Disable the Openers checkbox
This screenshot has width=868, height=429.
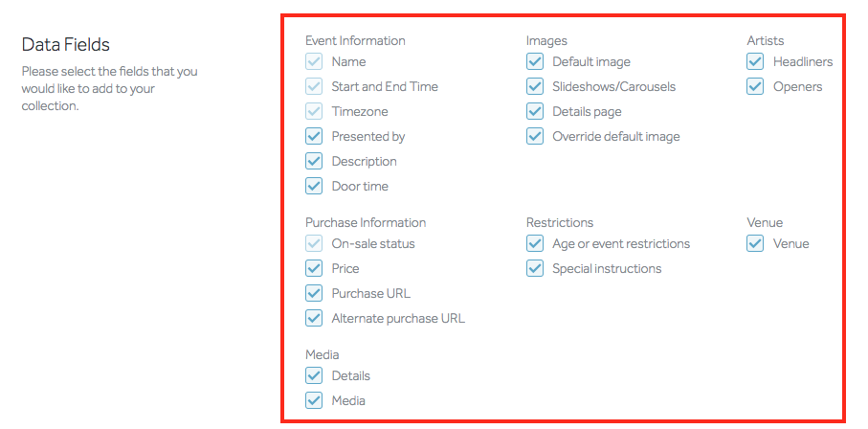[x=756, y=86]
